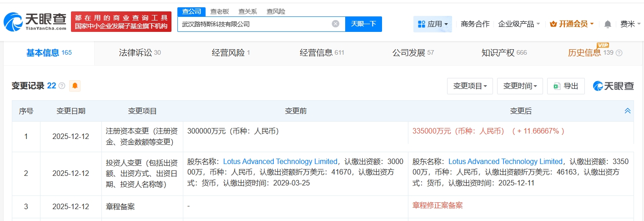Open 开通会员 membership menu
This screenshot has width=644, height=221.
point(571,24)
